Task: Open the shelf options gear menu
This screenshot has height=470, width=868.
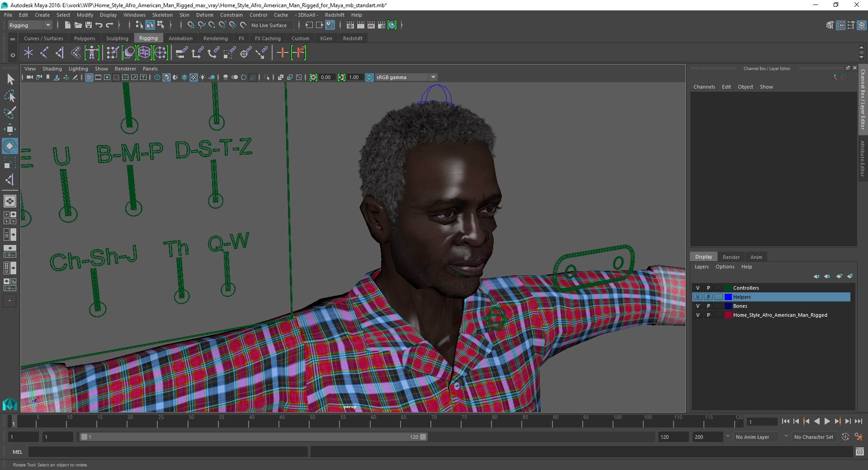Action: (x=13, y=55)
